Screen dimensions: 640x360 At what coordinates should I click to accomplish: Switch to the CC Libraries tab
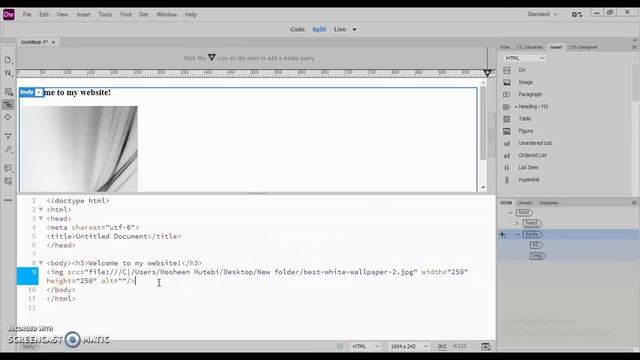[x=529, y=47]
